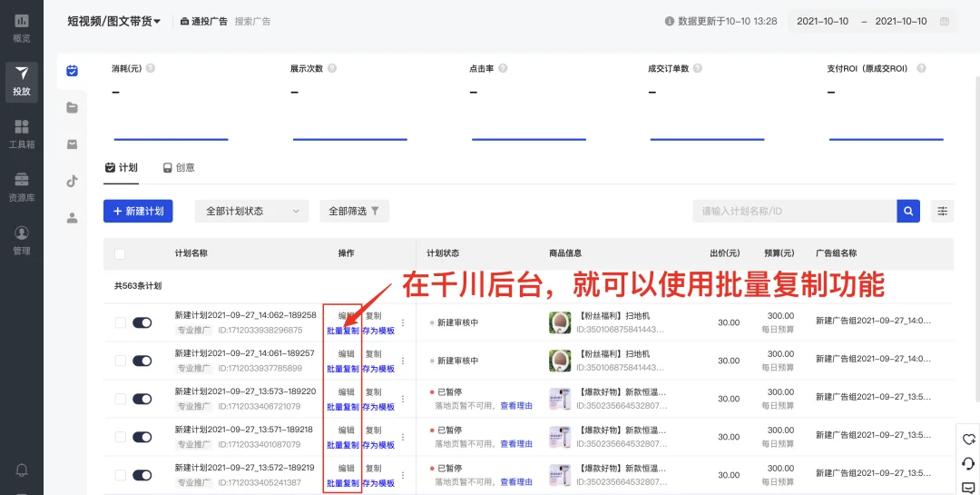Screen dimensions: 980x495
Task: Check the box for plan 061-189257
Action: pos(120,361)
